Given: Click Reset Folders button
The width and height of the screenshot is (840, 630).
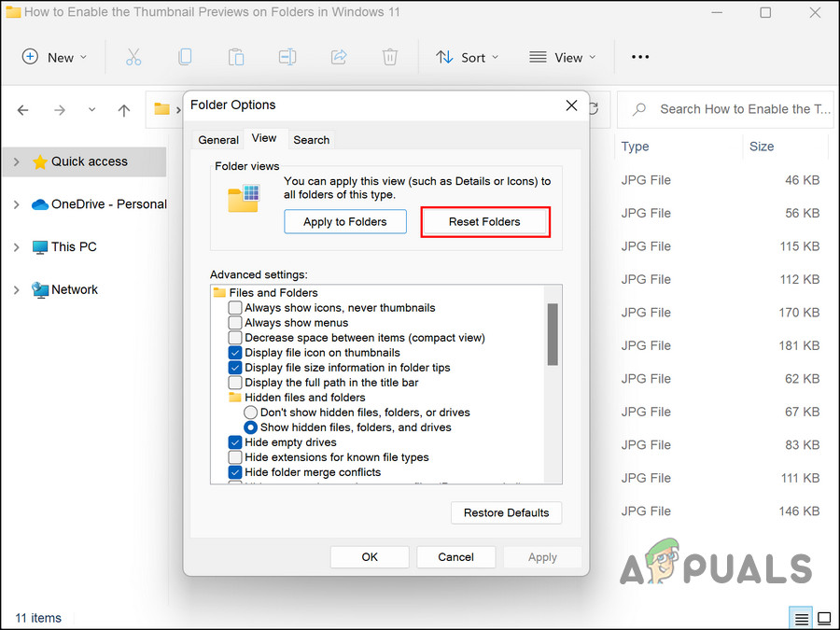Looking at the screenshot, I should (x=484, y=222).
